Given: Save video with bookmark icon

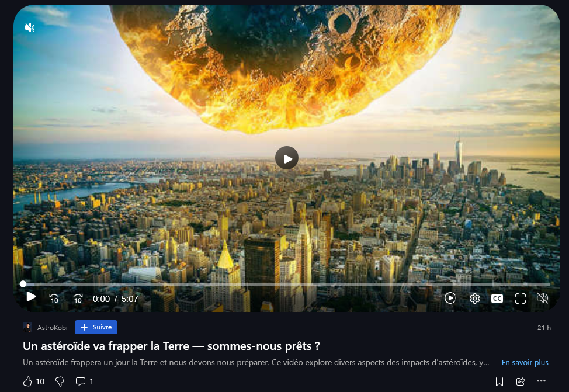Looking at the screenshot, I should (499, 381).
